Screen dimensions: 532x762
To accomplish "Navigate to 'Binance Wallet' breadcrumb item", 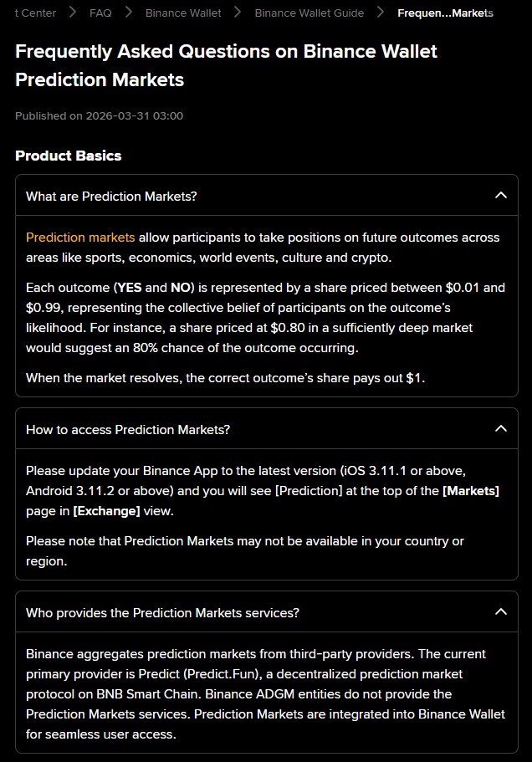I will point(183,13).
